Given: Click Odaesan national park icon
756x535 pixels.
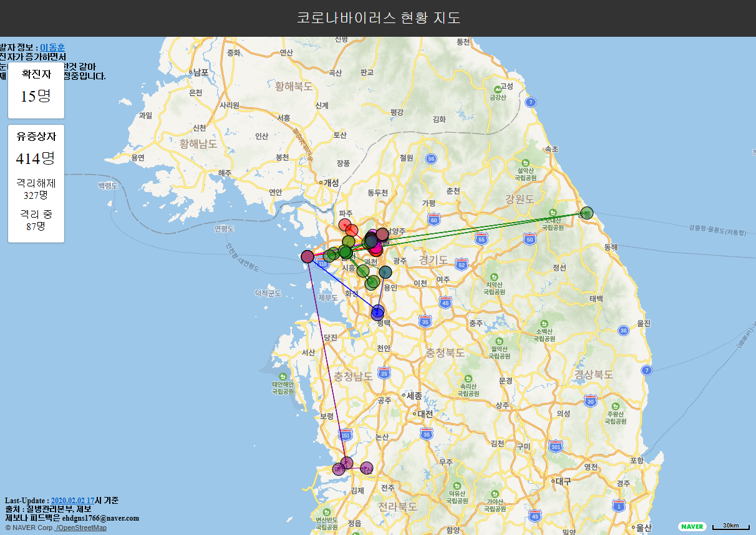Looking at the screenshot, I should (x=553, y=212).
